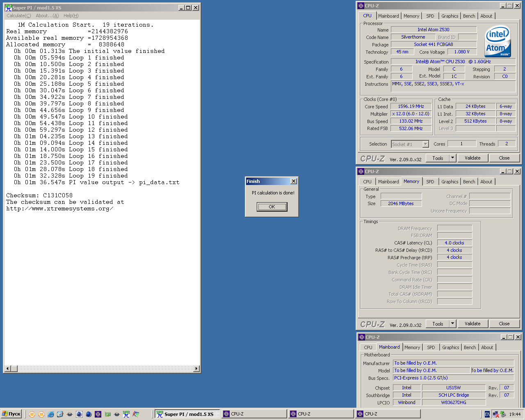Click the W83627DHG LPCIO value
Image resolution: width=525 pixels, height=420 pixels.
(454, 402)
